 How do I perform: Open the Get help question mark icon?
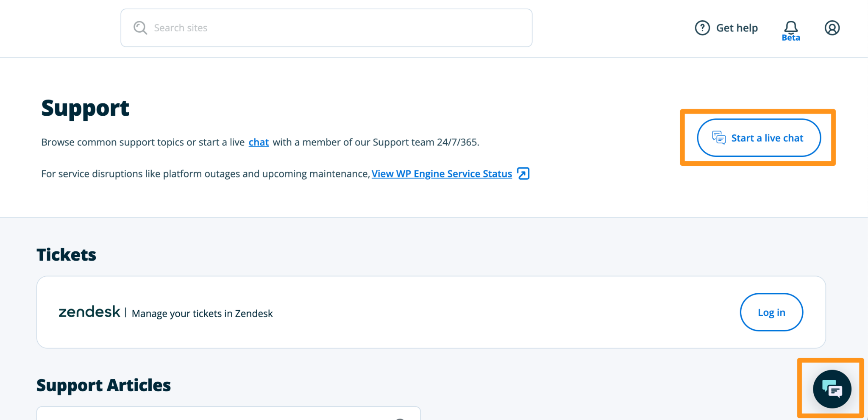(702, 28)
